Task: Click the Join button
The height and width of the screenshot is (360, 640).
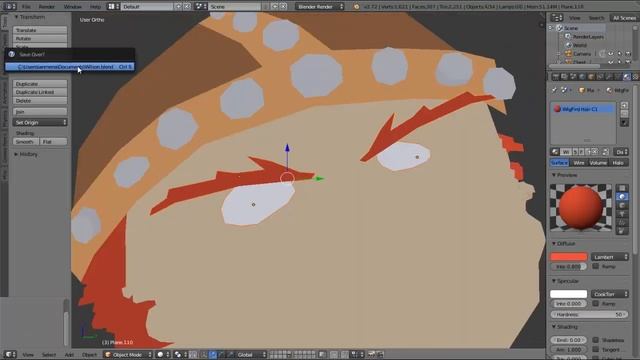Action: [x=40, y=111]
